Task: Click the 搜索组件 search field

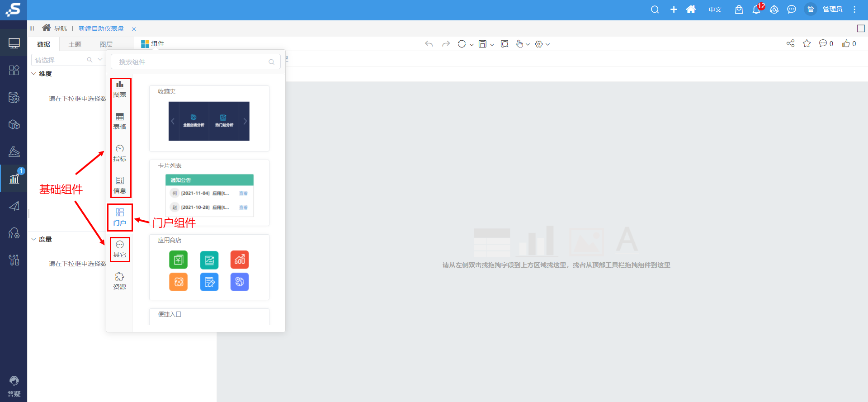Action: (x=195, y=62)
